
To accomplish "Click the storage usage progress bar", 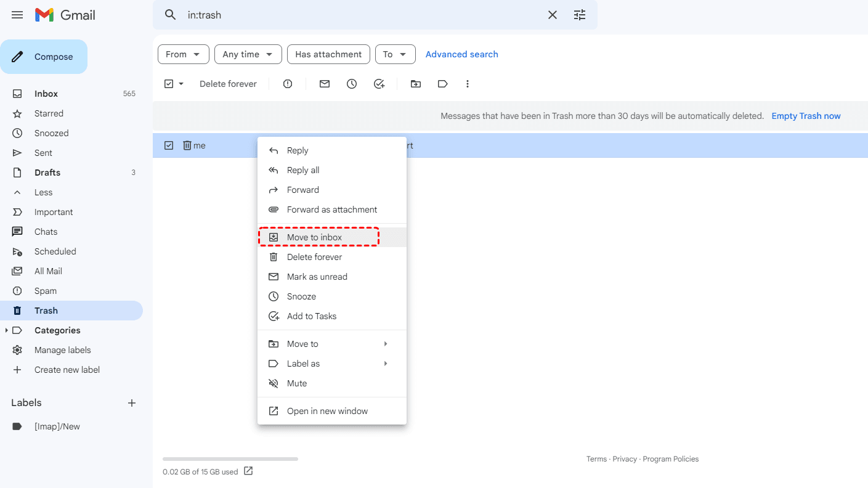I will [230, 459].
